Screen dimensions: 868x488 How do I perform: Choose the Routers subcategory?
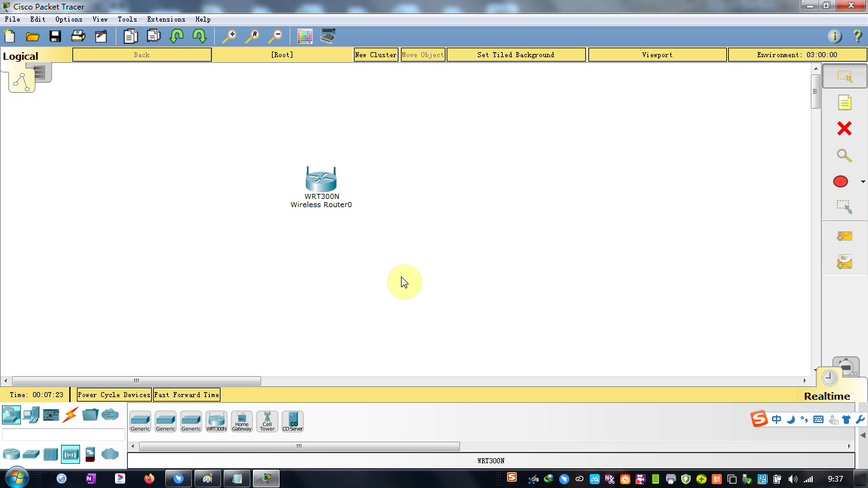pyautogui.click(x=11, y=454)
